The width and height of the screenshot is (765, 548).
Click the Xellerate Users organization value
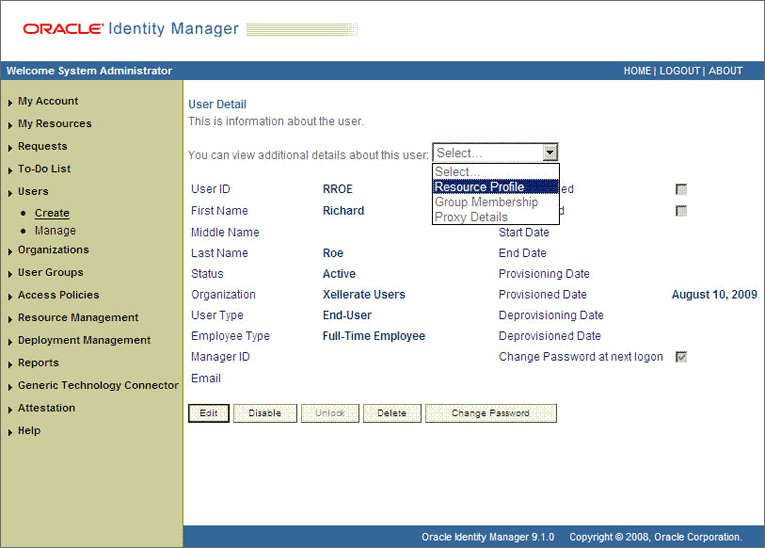(x=364, y=295)
